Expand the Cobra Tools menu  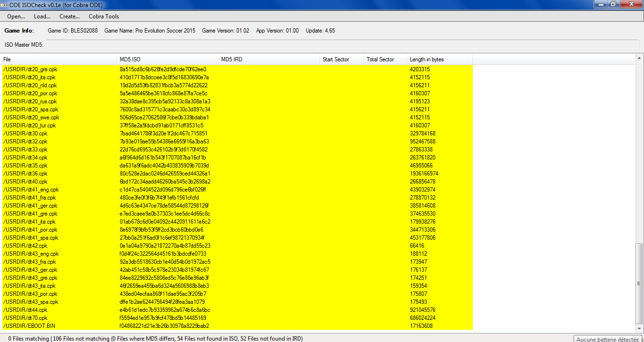tap(104, 17)
